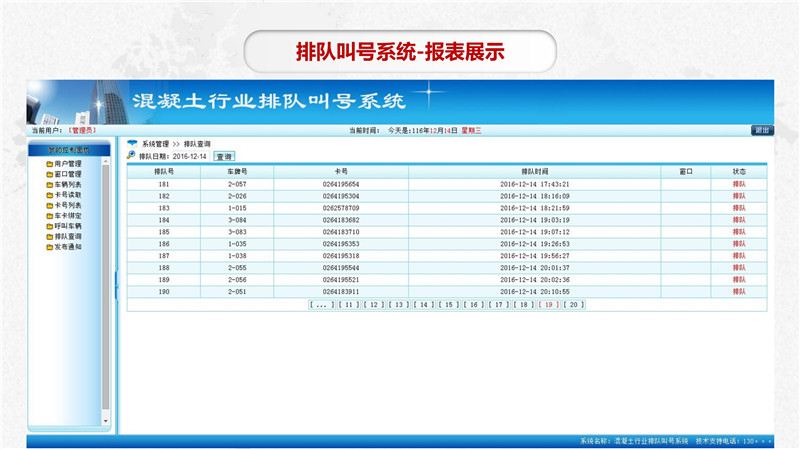The width and height of the screenshot is (800, 449).
Task: Click the folder icon beside 用户管理
Action: (x=50, y=164)
